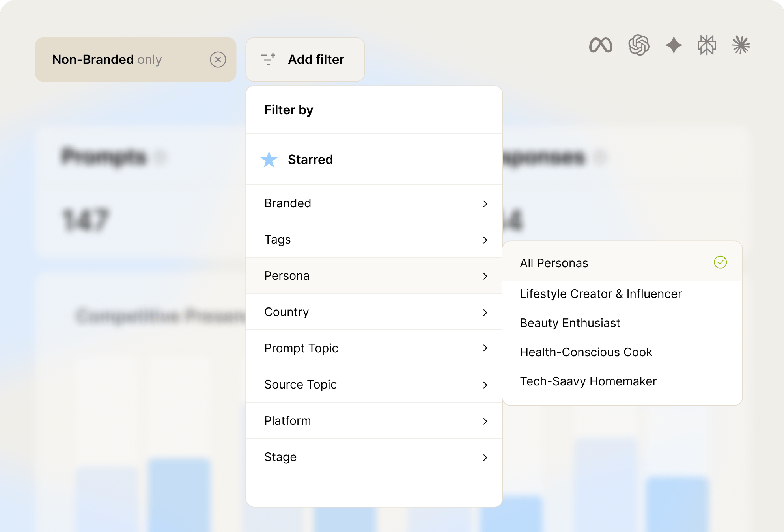The image size is (784, 532).
Task: Open the Prompt Topic submenu
Action: tap(374, 348)
